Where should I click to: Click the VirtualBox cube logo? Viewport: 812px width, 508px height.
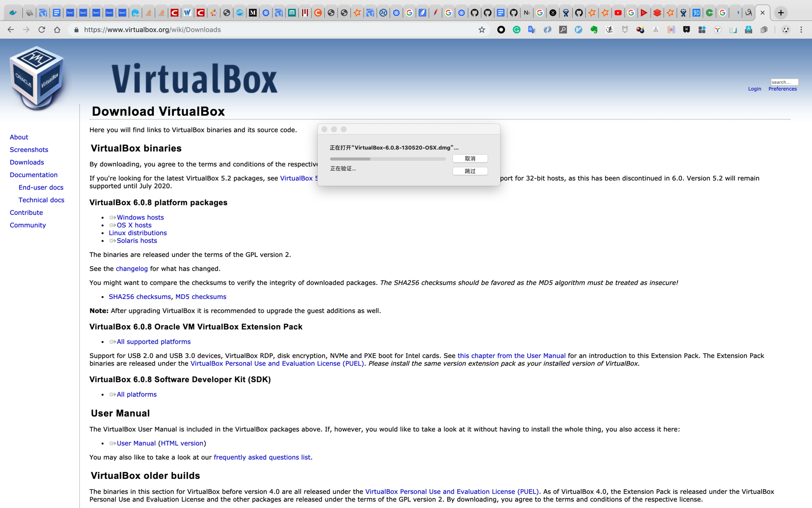(37, 77)
